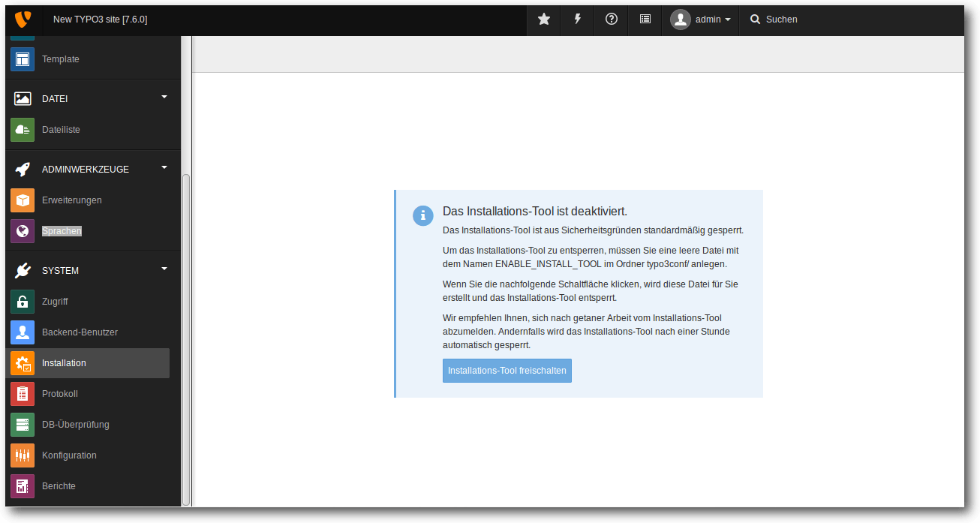Collapse the ADMINWERKZEUGE section arrow
Screen dimensions: 980x523
coord(164,167)
